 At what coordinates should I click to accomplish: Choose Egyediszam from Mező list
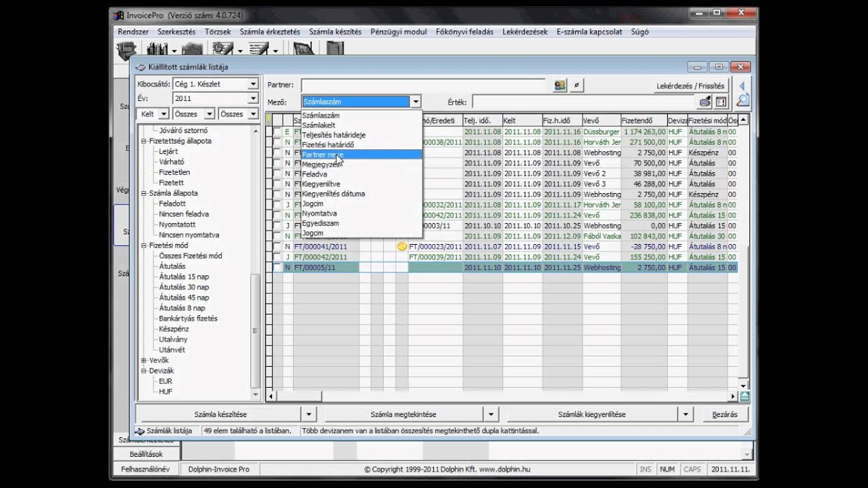tap(361, 223)
